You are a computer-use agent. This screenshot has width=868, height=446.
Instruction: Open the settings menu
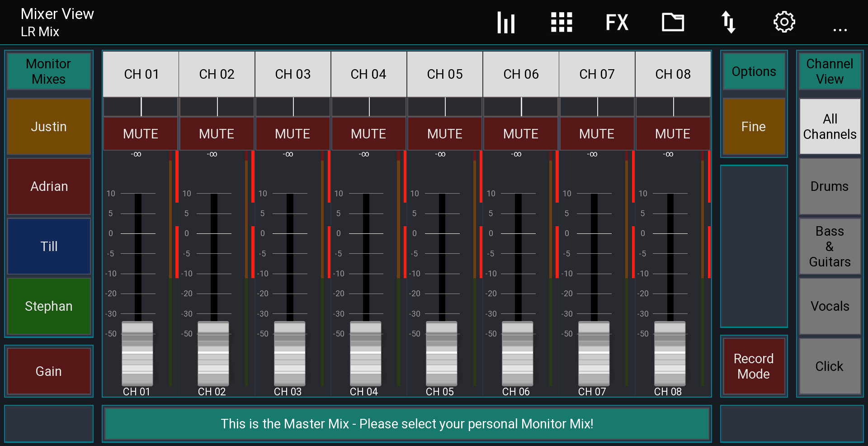[784, 22]
